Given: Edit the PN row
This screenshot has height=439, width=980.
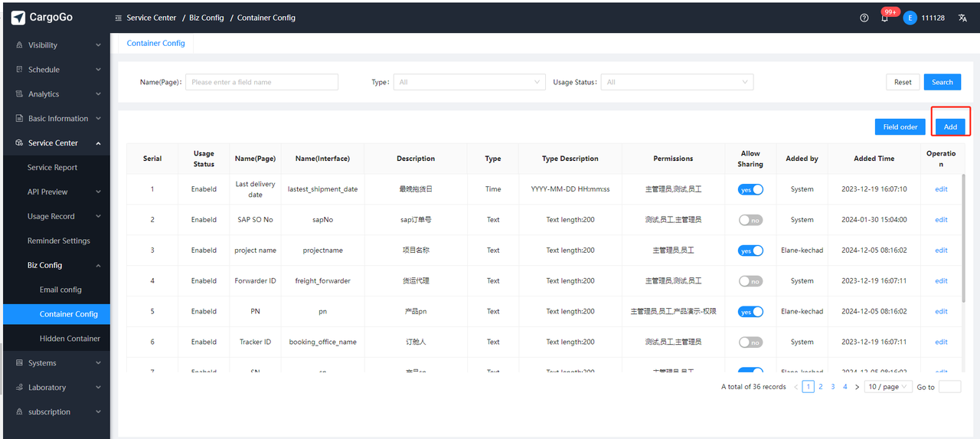Looking at the screenshot, I should [941, 312].
